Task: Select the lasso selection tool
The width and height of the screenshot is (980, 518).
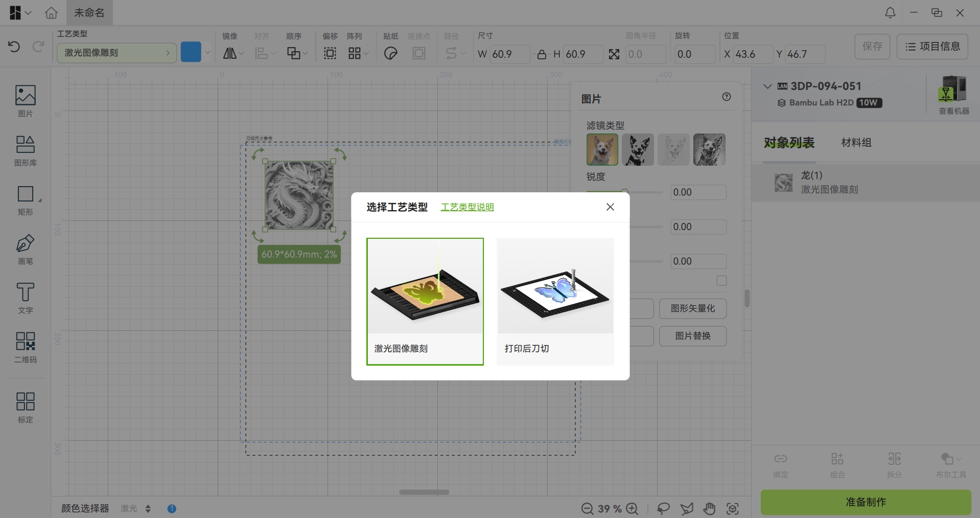Action: [663, 509]
